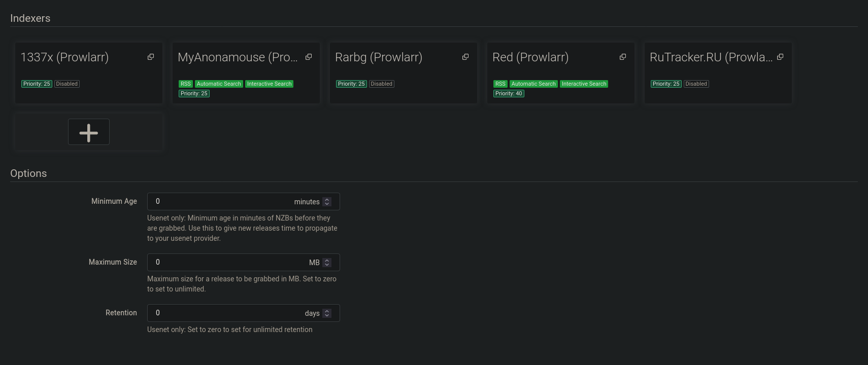
Task: Adjust the Minimum Age minutes stepper
Action: (327, 201)
